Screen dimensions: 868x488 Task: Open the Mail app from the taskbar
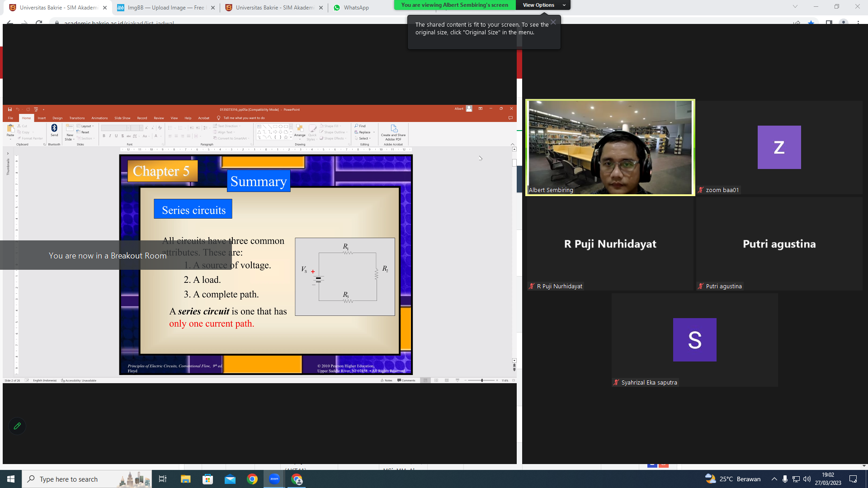tap(230, 479)
